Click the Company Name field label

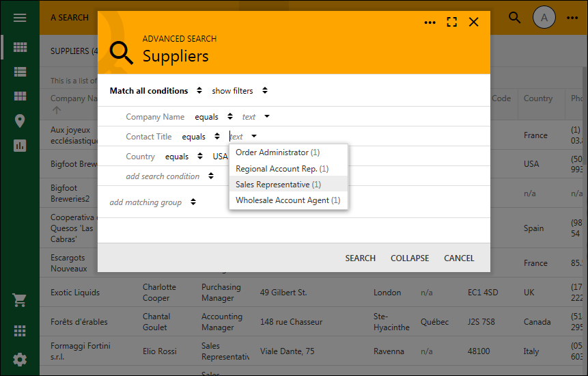point(155,117)
